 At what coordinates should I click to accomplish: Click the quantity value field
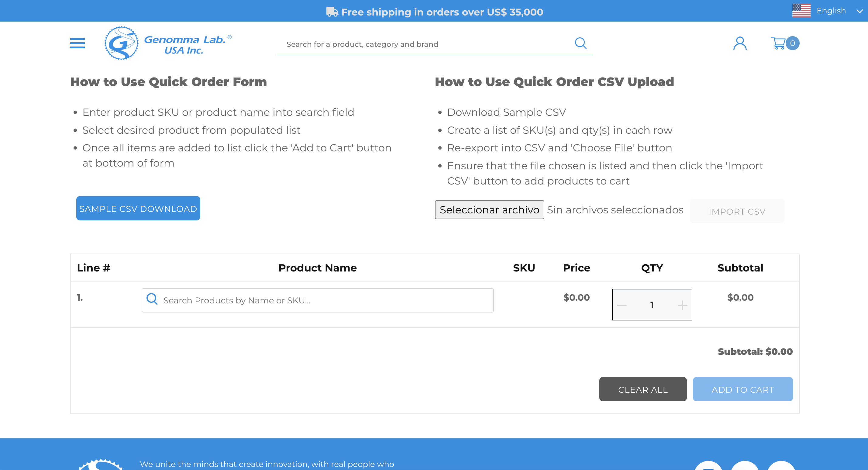point(652,305)
